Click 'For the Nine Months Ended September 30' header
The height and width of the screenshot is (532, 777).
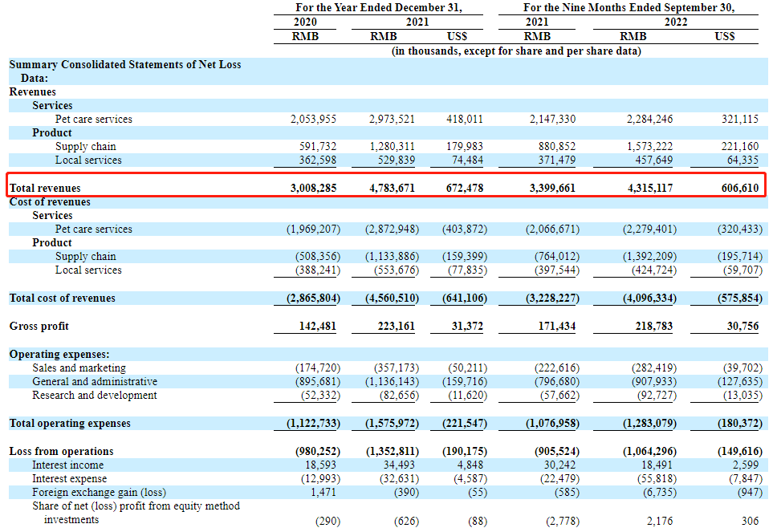629,8
